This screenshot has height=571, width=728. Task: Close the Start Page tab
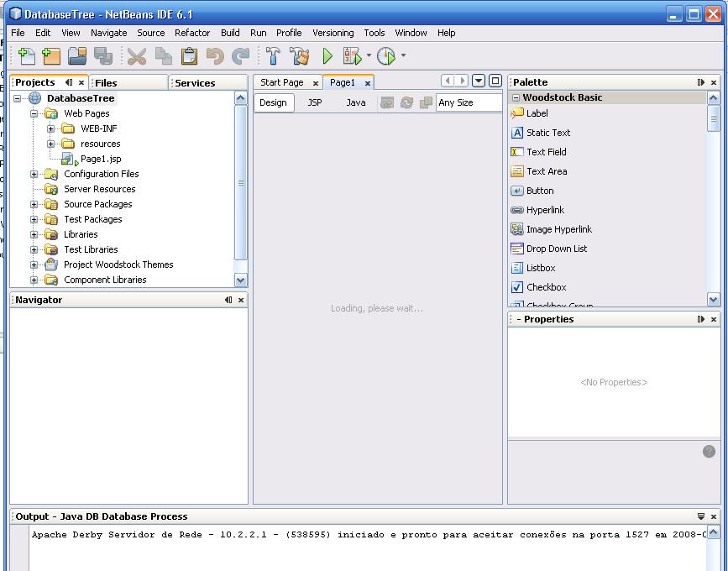pyautogui.click(x=315, y=83)
